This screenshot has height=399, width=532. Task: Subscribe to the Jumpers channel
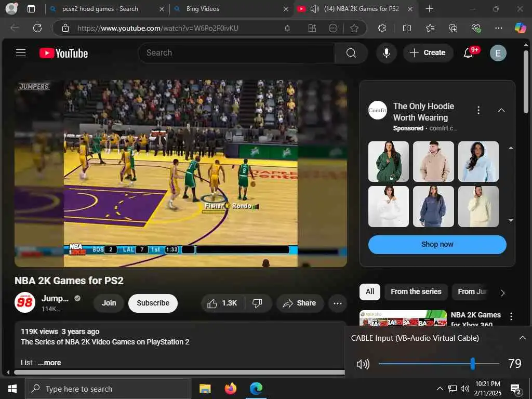(x=153, y=303)
